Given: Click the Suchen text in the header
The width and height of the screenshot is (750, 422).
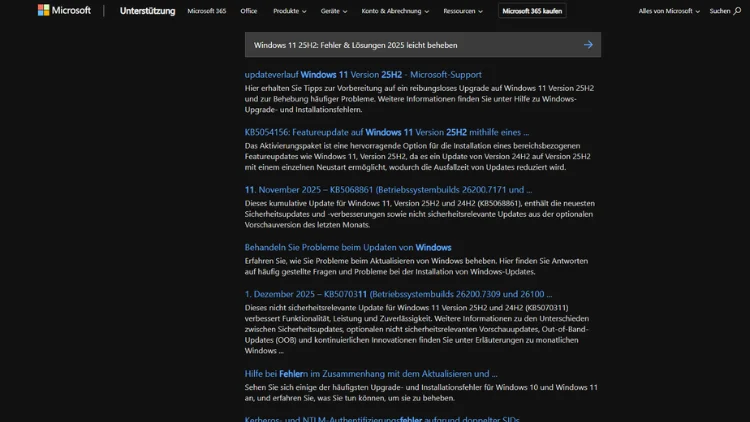Looking at the screenshot, I should [x=719, y=11].
